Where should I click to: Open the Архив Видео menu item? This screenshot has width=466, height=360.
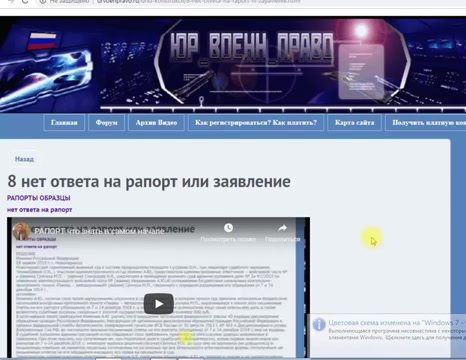156,123
